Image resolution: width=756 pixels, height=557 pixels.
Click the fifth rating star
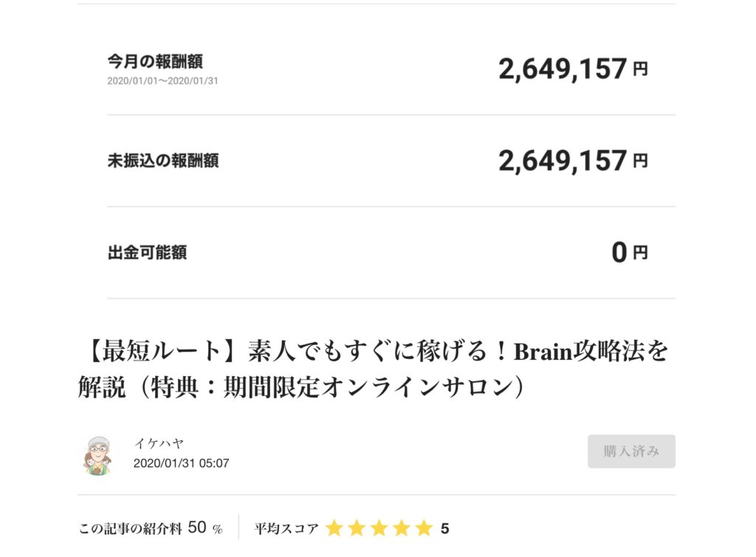(423, 528)
